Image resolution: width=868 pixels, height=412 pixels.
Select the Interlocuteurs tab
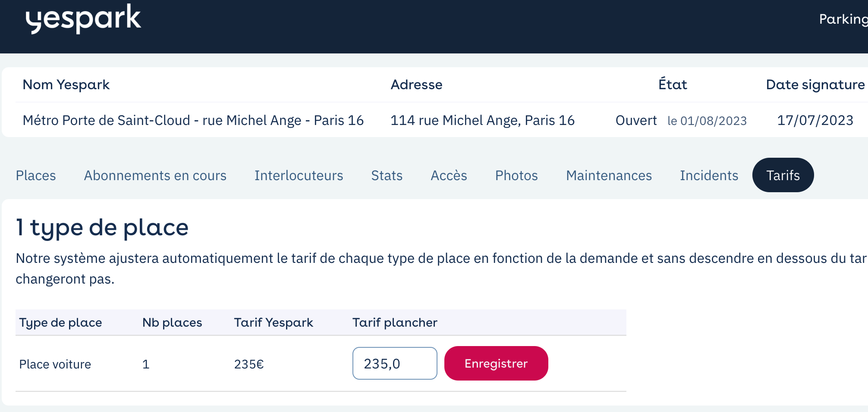pyautogui.click(x=299, y=175)
